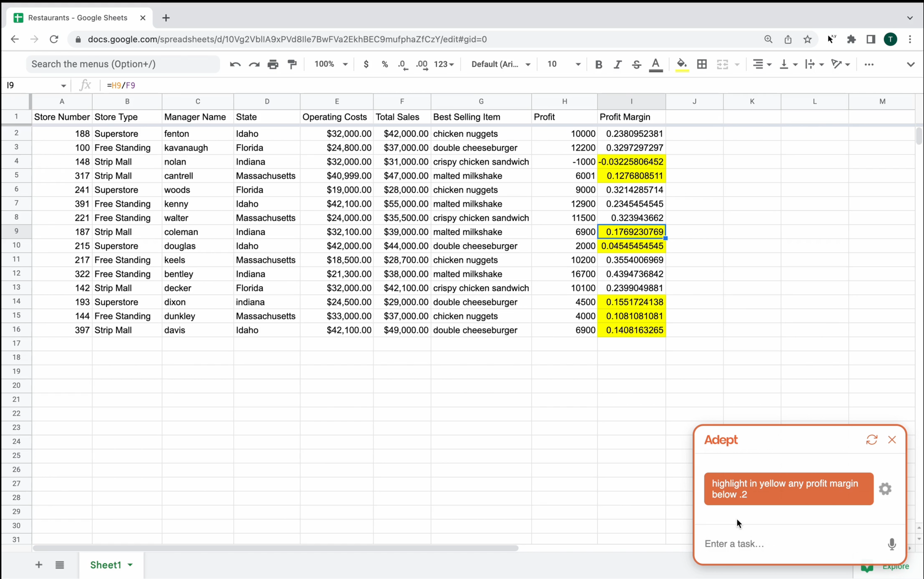
Task: Click the merge cells icon
Action: (x=722, y=64)
